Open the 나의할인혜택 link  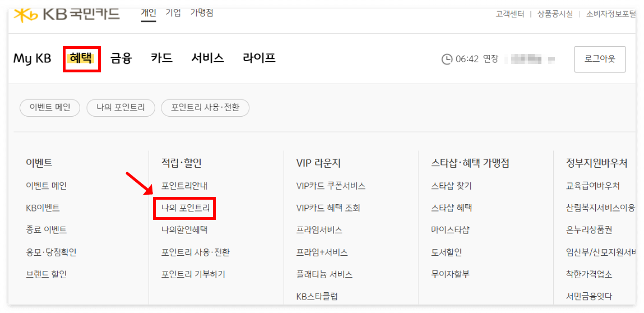tap(184, 230)
